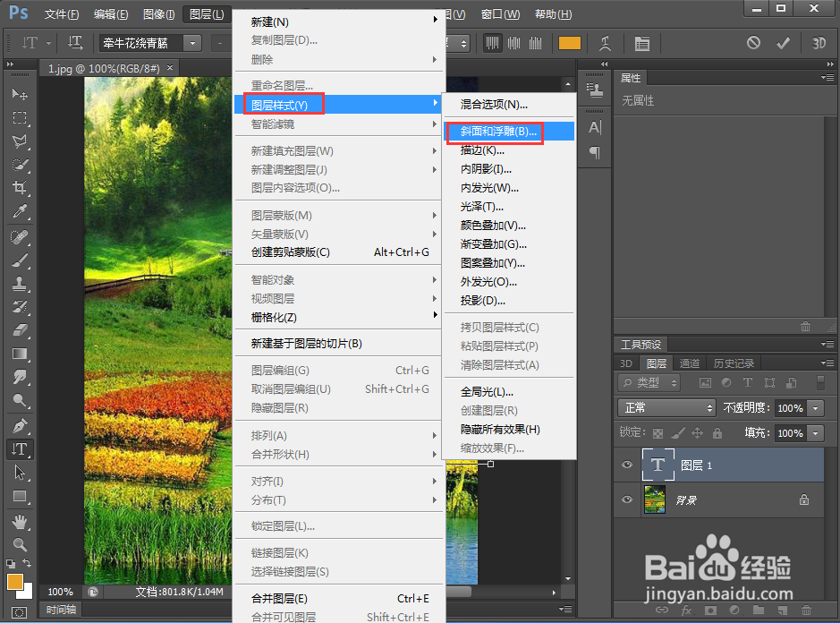This screenshot has width=840, height=623.
Task: Open the opacity 不透明度 dropdown arrow
Action: point(815,408)
